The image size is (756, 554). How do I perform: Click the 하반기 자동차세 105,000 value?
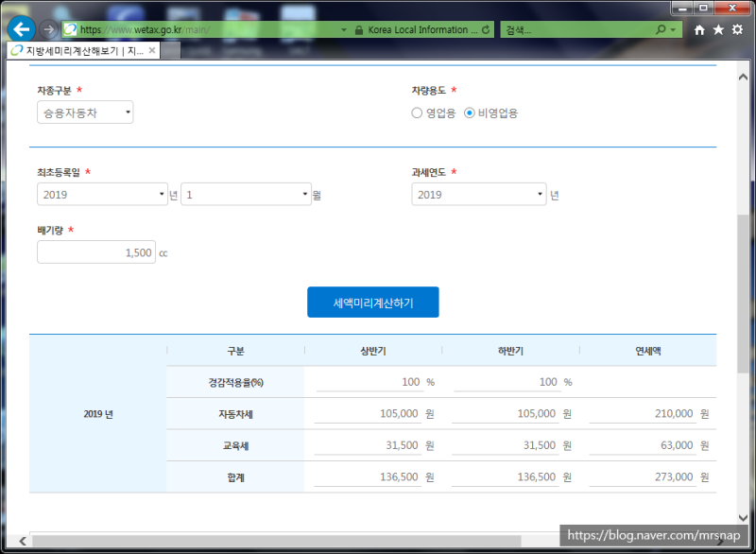pos(536,413)
